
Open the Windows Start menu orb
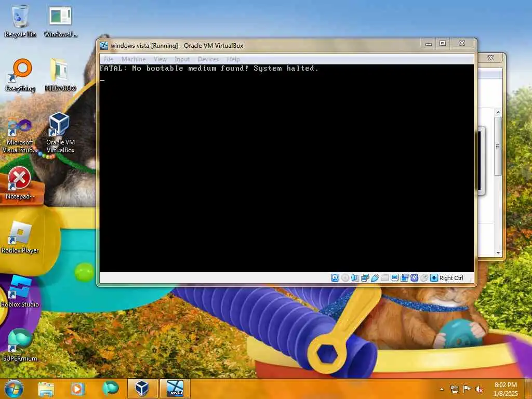coord(14,389)
